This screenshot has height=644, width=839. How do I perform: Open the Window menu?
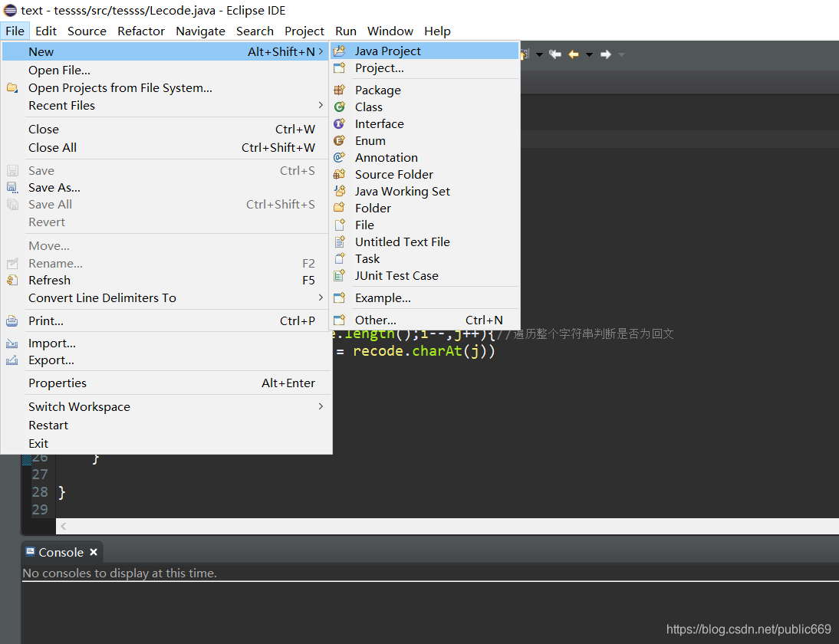pos(390,31)
